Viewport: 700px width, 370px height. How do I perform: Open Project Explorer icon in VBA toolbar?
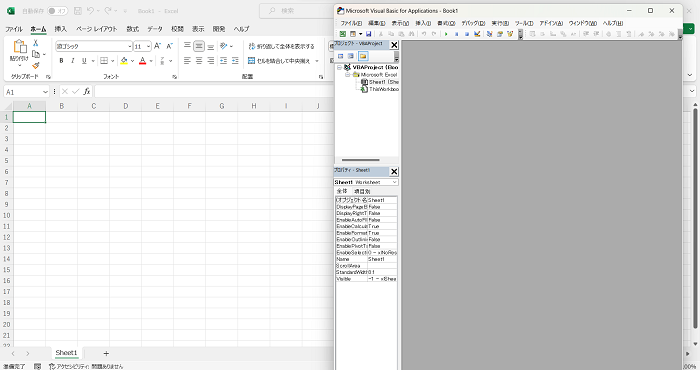point(489,34)
